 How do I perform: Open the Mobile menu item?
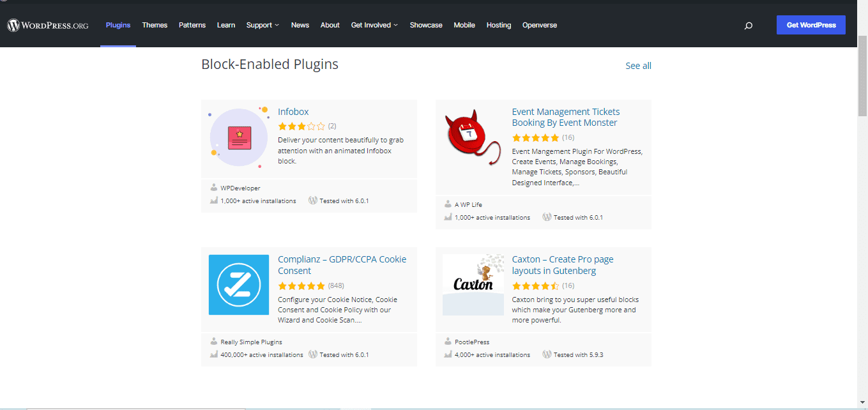pos(464,26)
